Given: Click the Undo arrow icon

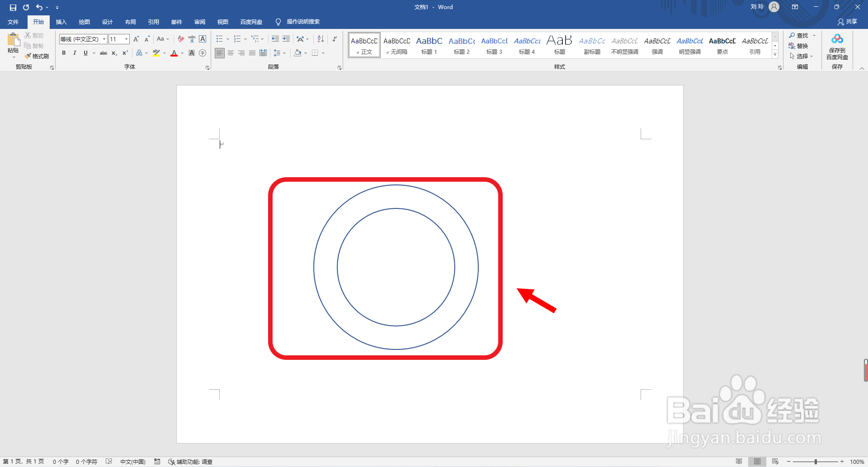Looking at the screenshot, I should 39,7.
